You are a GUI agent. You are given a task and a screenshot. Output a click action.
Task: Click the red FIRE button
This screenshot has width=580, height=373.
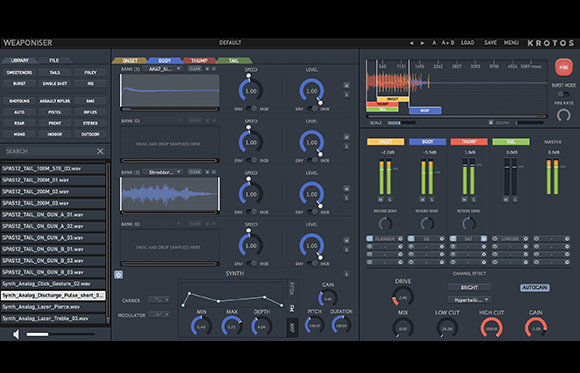(x=563, y=68)
